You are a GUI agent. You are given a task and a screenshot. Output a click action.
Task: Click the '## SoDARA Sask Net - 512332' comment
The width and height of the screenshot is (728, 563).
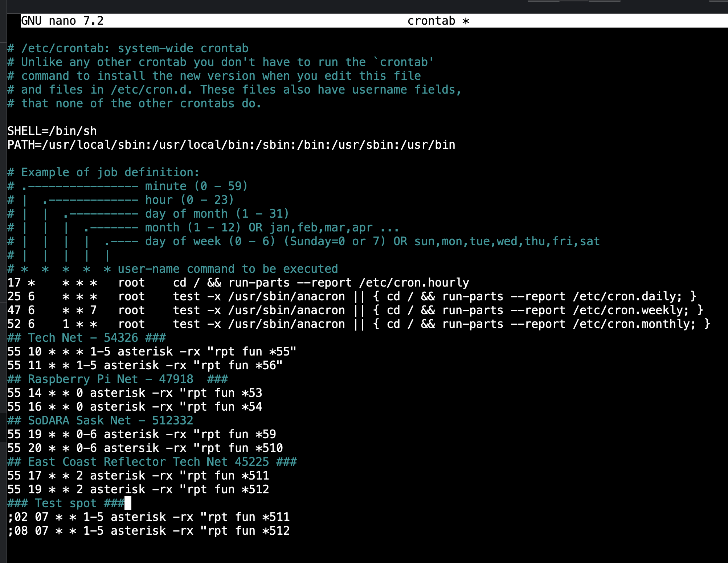[x=101, y=420]
